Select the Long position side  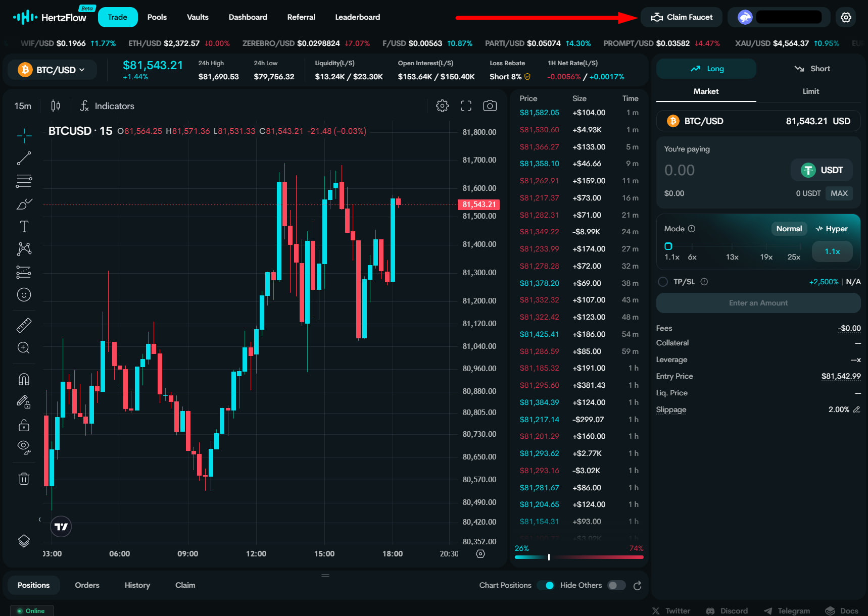tap(706, 69)
